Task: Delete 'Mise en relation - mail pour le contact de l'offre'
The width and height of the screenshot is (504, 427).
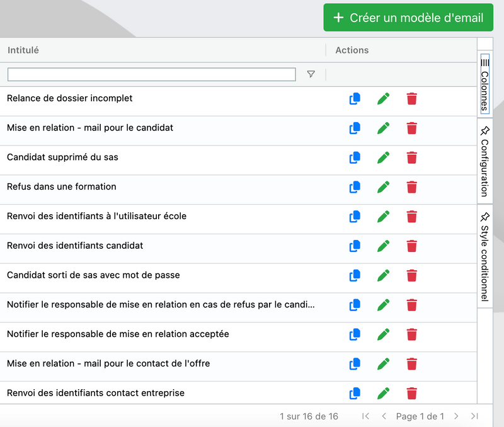Action: [x=412, y=364]
